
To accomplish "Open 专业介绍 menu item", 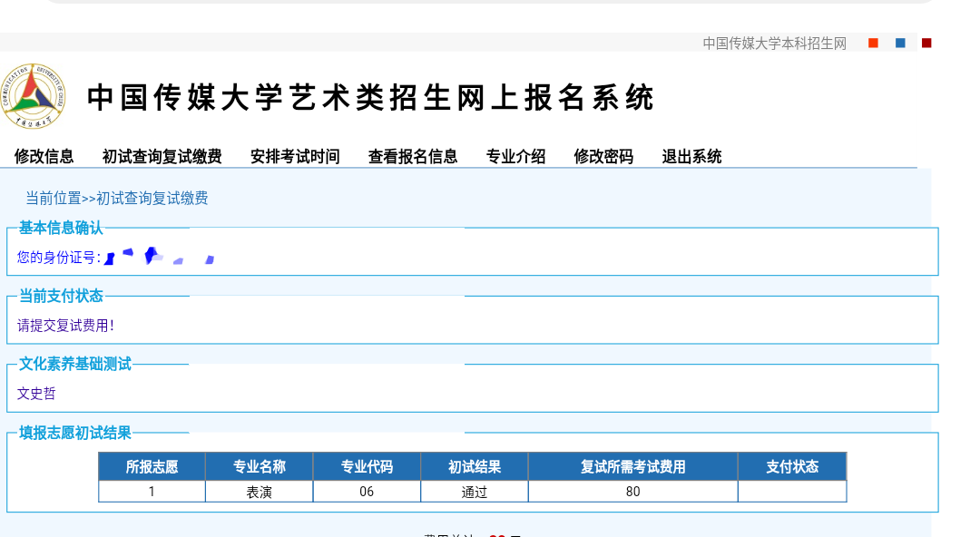I will [x=515, y=156].
